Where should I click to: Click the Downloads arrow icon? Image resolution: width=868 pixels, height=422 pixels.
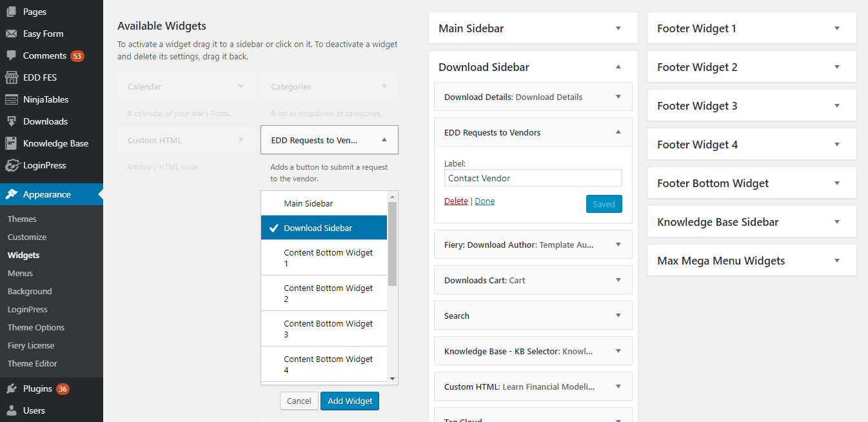(x=12, y=121)
